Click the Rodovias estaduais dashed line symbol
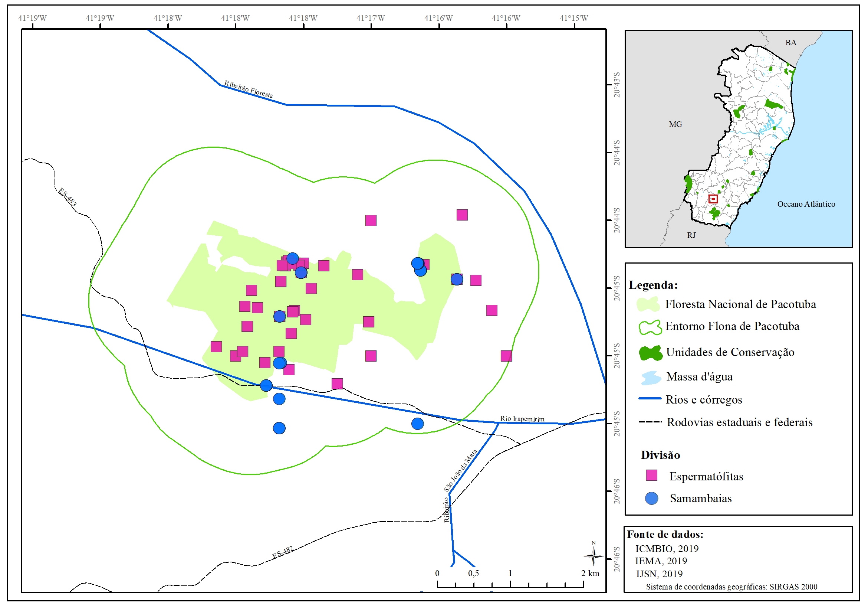This screenshot has width=868, height=614. coord(650,421)
